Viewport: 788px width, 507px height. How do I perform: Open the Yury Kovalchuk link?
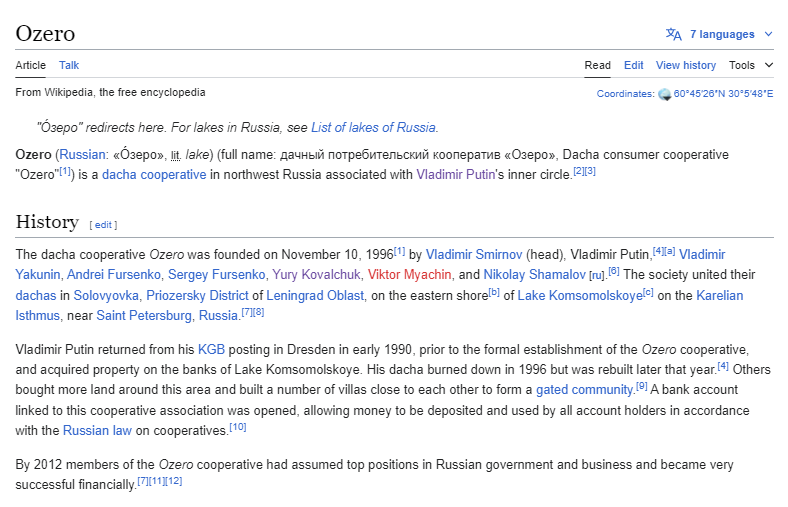tap(317, 275)
